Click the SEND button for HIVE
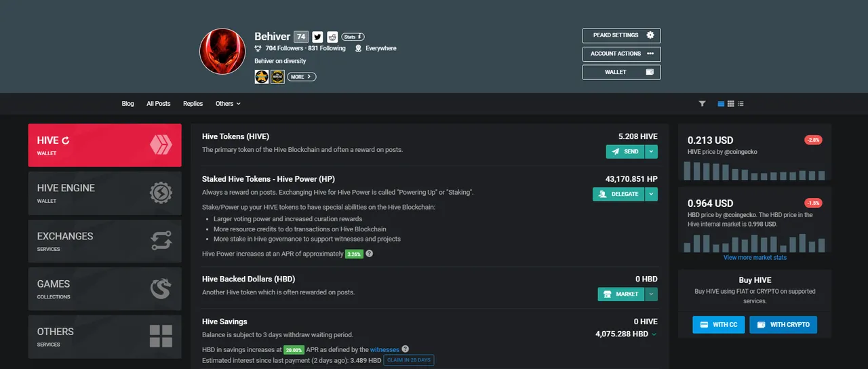The height and width of the screenshot is (369, 868). (x=625, y=151)
